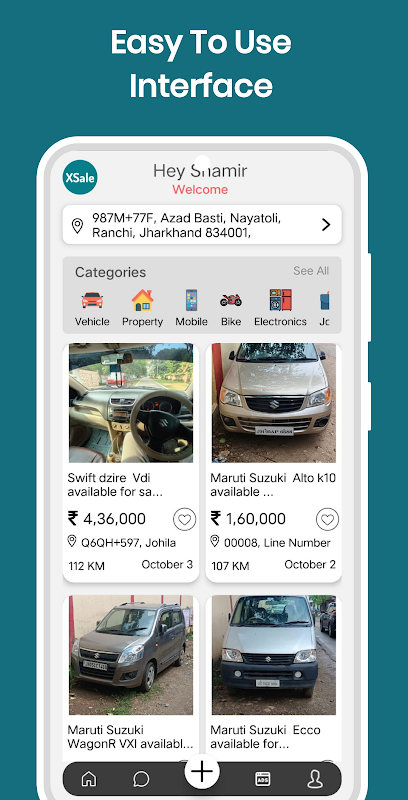Open the profile account tab

click(315, 779)
